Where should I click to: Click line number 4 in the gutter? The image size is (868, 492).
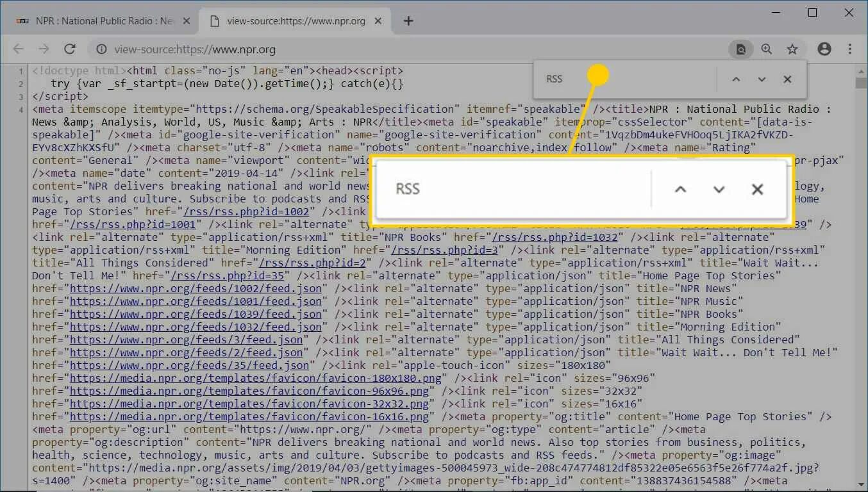tap(21, 110)
